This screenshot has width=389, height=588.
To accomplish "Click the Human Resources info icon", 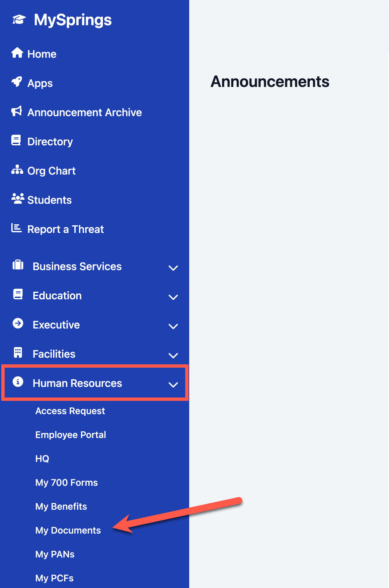I will (18, 382).
